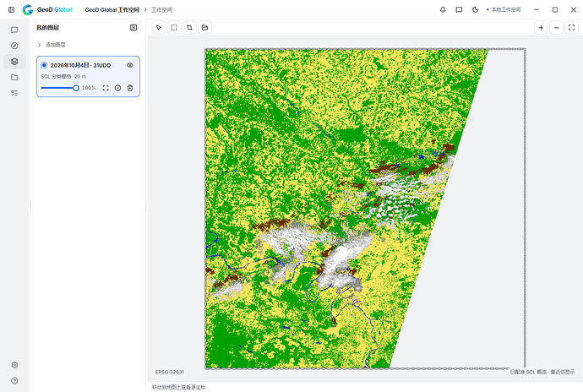Delete the 31UDQ layer with trash icon
Viewport: 583px width, 392px height.
coord(130,88)
